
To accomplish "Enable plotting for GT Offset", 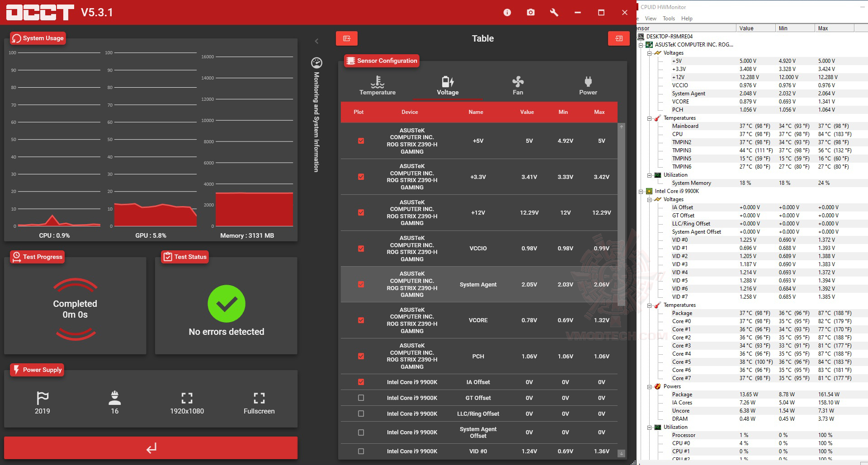I will pos(361,398).
